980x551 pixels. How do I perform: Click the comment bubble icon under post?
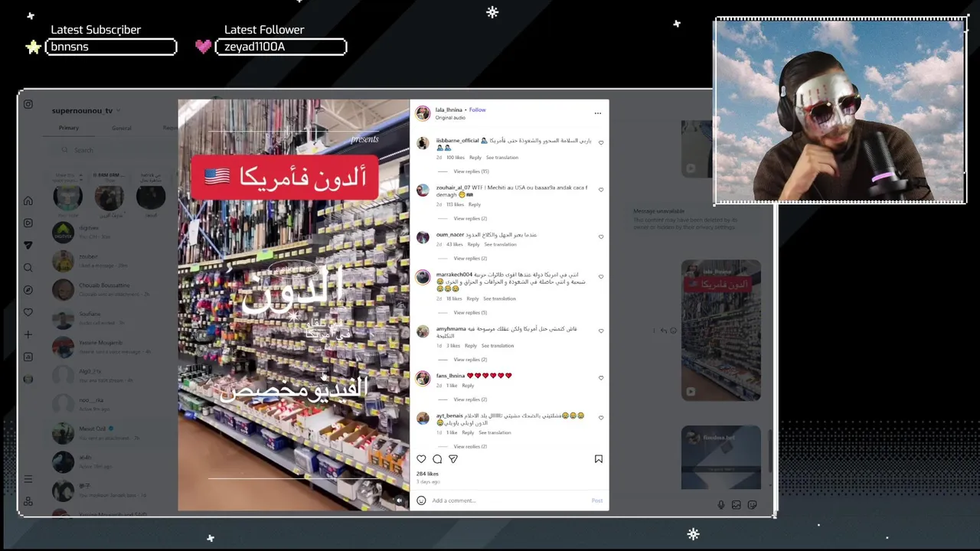437,459
